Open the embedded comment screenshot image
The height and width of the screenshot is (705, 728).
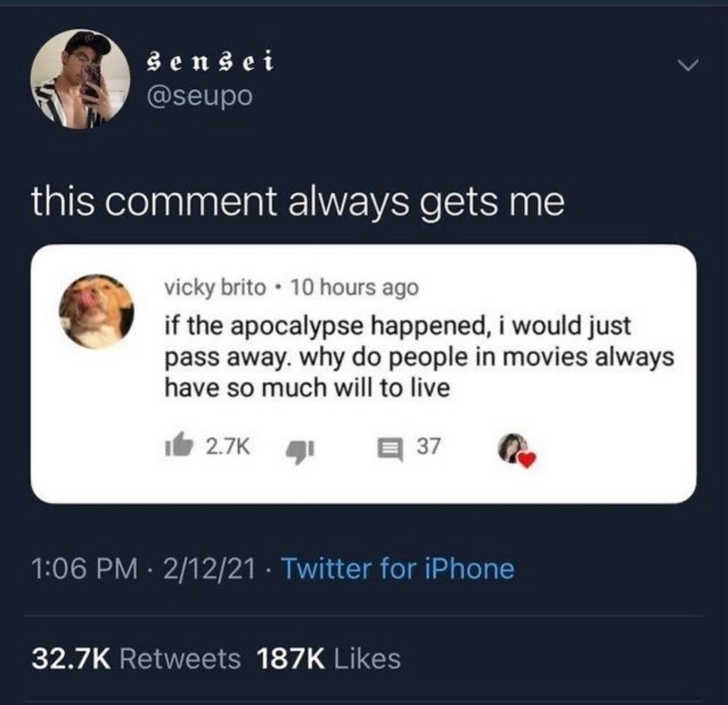[x=363, y=373]
